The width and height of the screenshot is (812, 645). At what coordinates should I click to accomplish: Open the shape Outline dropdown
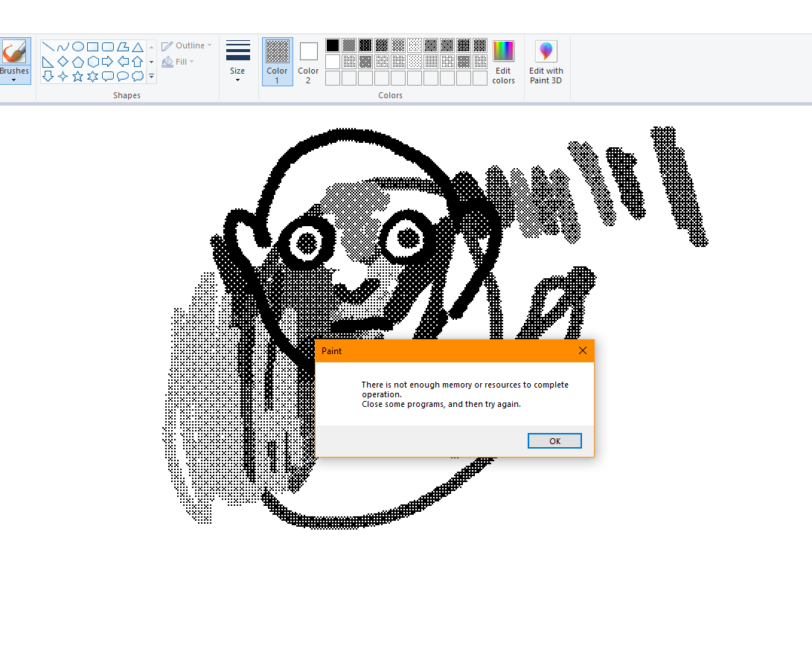click(186, 45)
